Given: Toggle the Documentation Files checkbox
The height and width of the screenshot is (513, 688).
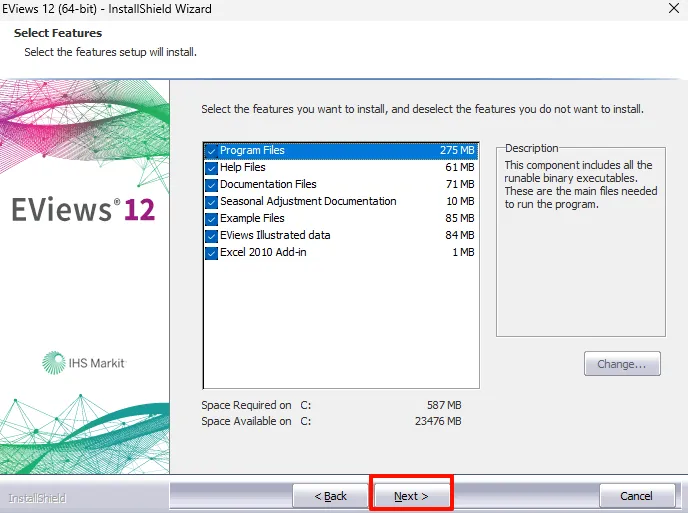Looking at the screenshot, I should pos(211,185).
